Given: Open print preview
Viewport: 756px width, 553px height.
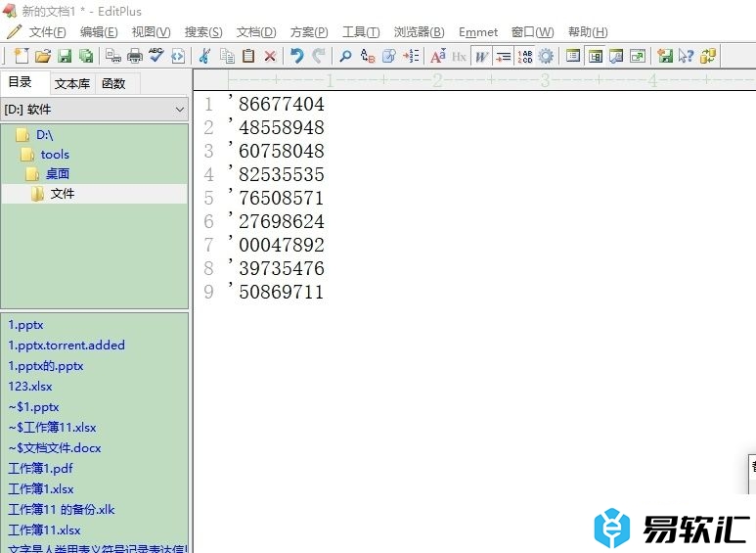Looking at the screenshot, I should tap(113, 57).
